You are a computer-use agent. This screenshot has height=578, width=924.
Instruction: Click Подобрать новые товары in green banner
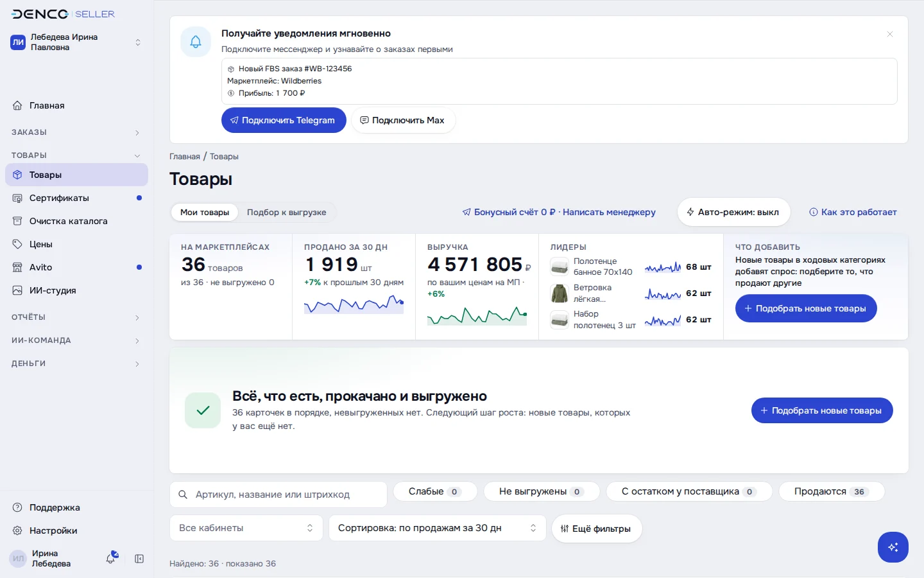tap(822, 410)
